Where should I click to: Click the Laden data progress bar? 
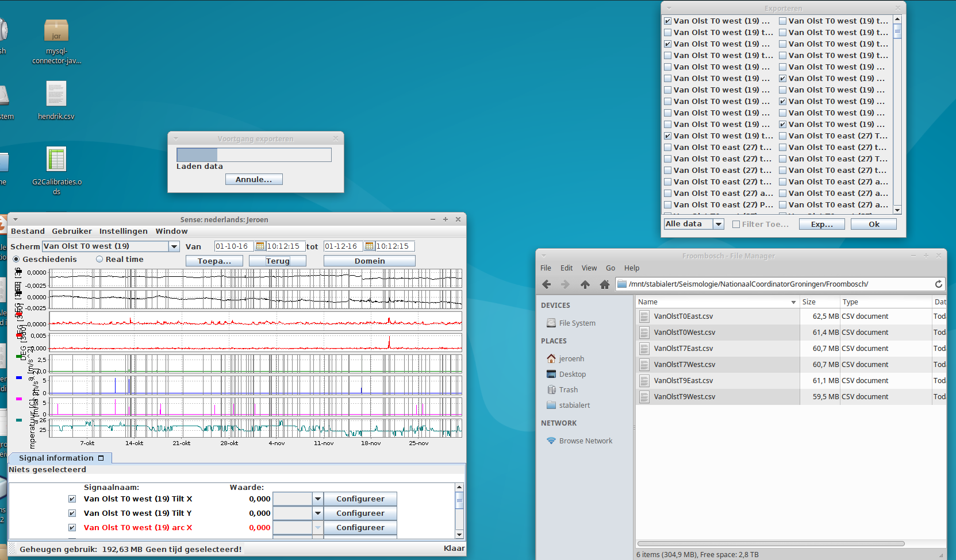pyautogui.click(x=254, y=155)
